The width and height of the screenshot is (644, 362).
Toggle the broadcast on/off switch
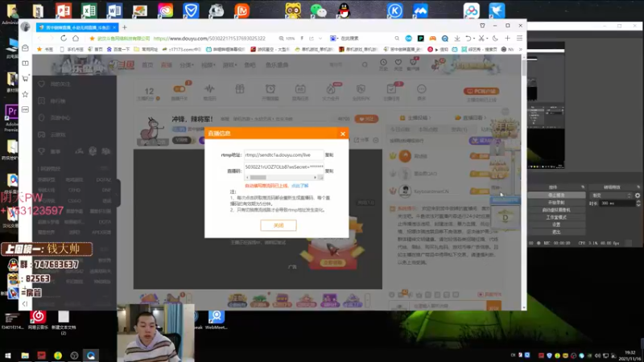[x=180, y=89]
